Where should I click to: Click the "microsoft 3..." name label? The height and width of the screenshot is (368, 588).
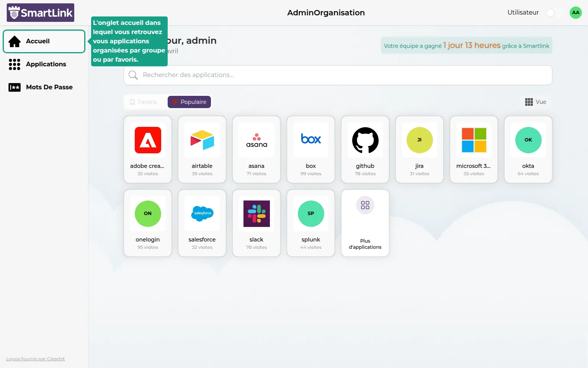click(x=474, y=166)
